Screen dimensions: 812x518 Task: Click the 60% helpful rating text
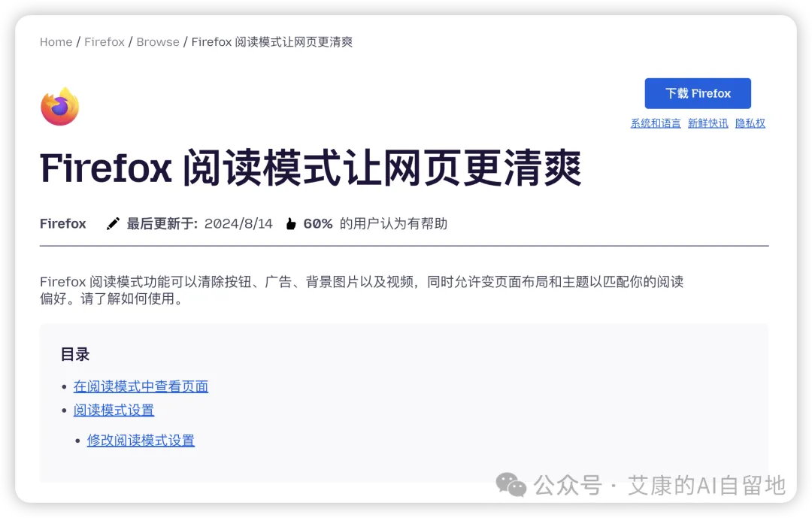(x=318, y=224)
